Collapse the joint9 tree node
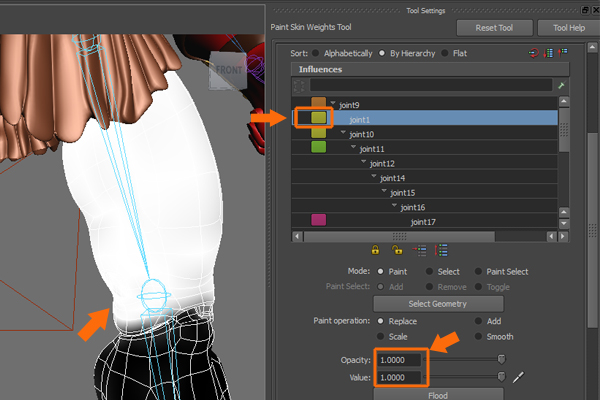The width and height of the screenshot is (600, 400). click(x=333, y=103)
